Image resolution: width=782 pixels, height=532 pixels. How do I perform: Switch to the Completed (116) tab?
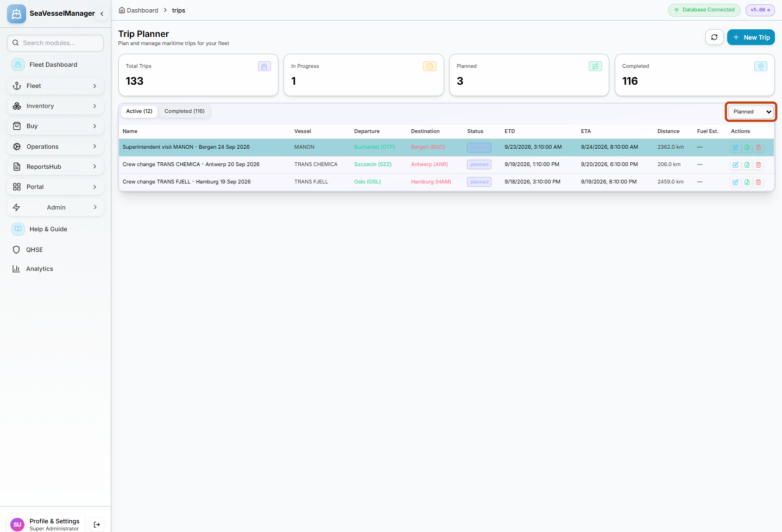(185, 111)
